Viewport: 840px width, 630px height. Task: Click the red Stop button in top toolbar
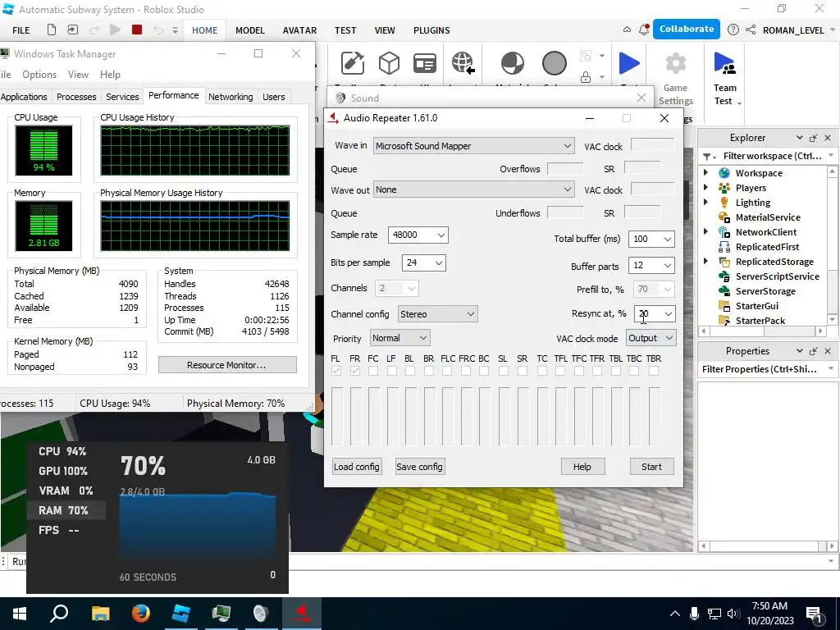[x=137, y=30]
